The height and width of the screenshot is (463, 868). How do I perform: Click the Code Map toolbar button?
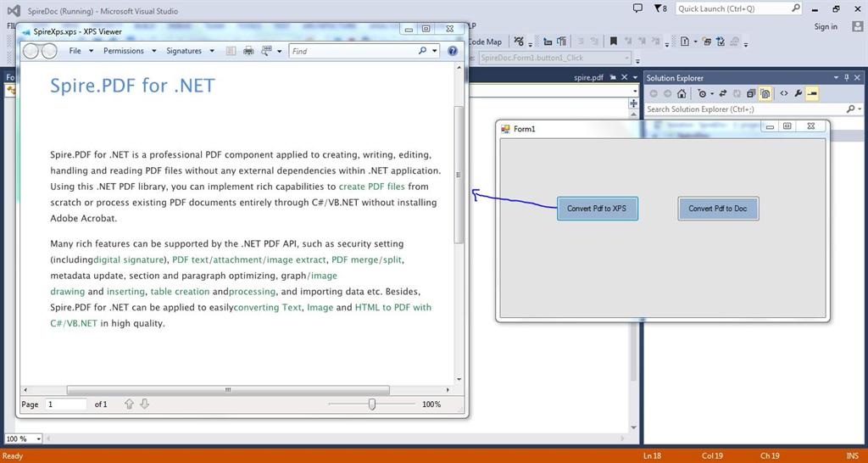pyautogui.click(x=485, y=42)
